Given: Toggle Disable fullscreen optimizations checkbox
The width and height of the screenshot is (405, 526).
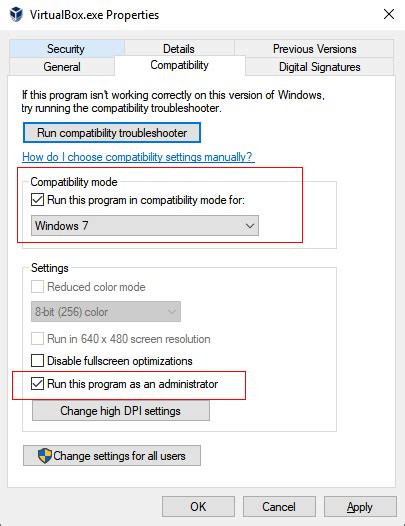Looking at the screenshot, I should tap(37, 361).
